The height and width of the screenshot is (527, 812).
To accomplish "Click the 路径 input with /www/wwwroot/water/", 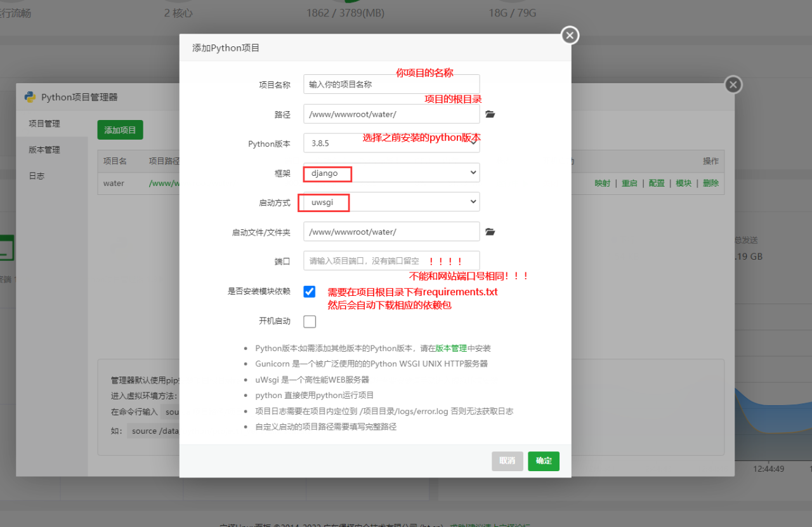I will pos(391,114).
